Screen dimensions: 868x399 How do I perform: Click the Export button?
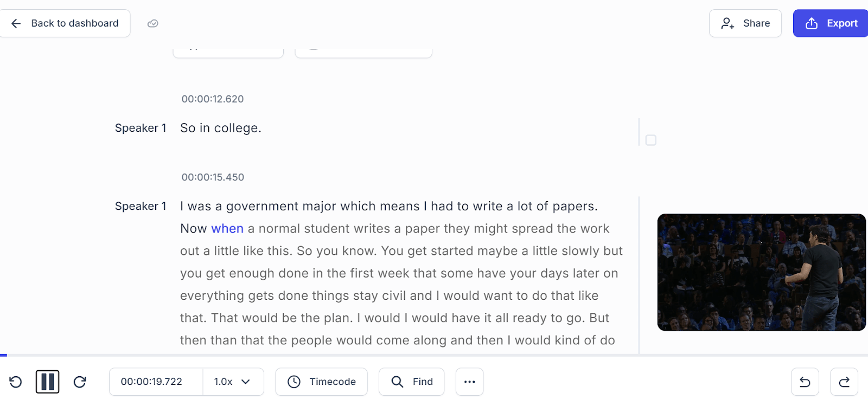tap(829, 23)
